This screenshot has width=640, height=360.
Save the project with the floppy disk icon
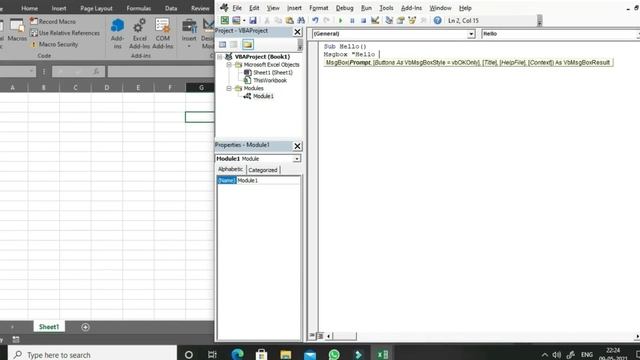253,20
